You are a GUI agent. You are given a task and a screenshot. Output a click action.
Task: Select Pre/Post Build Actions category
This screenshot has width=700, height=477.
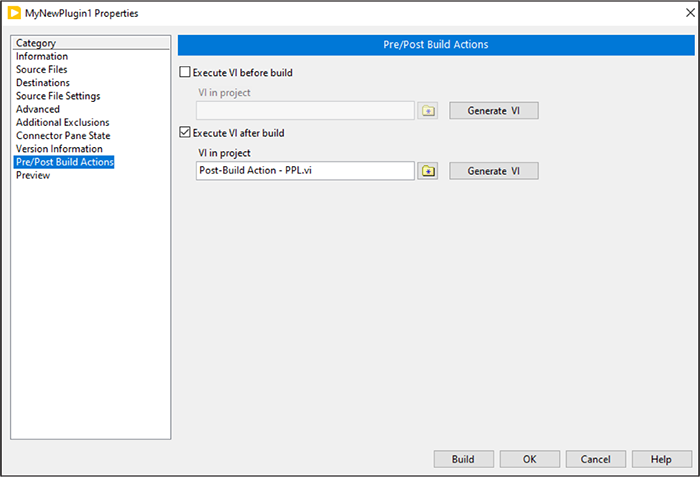coord(65,162)
